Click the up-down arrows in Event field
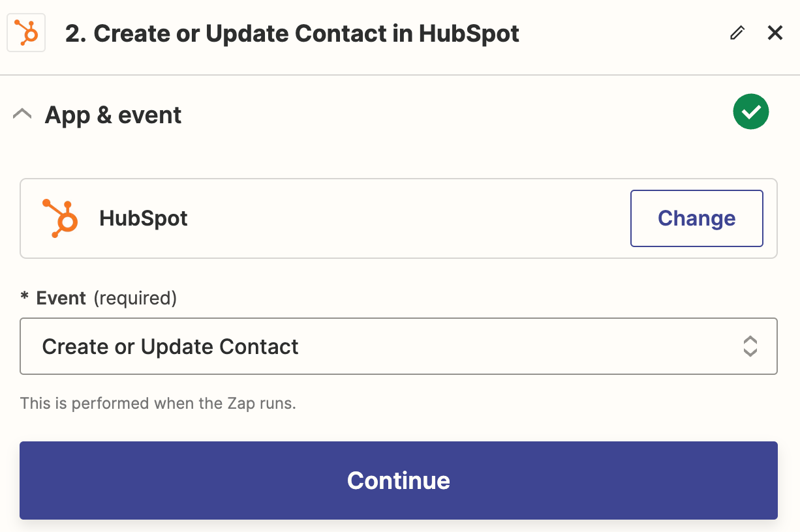Image resolution: width=800 pixels, height=532 pixels. [750, 346]
